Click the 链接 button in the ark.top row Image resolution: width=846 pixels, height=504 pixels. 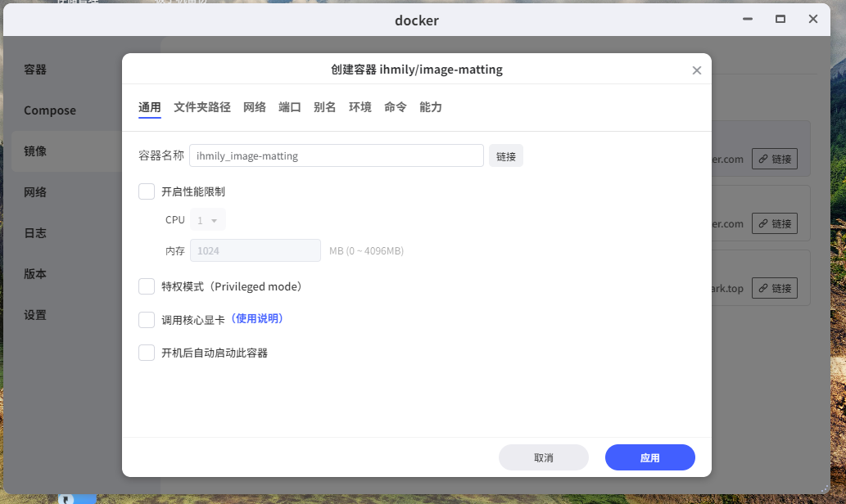[775, 288]
